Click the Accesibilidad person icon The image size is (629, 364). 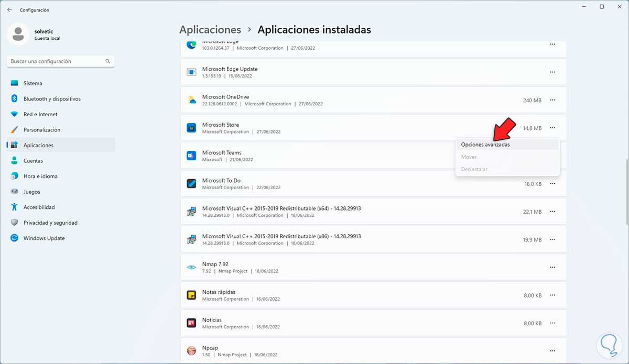[x=14, y=207]
